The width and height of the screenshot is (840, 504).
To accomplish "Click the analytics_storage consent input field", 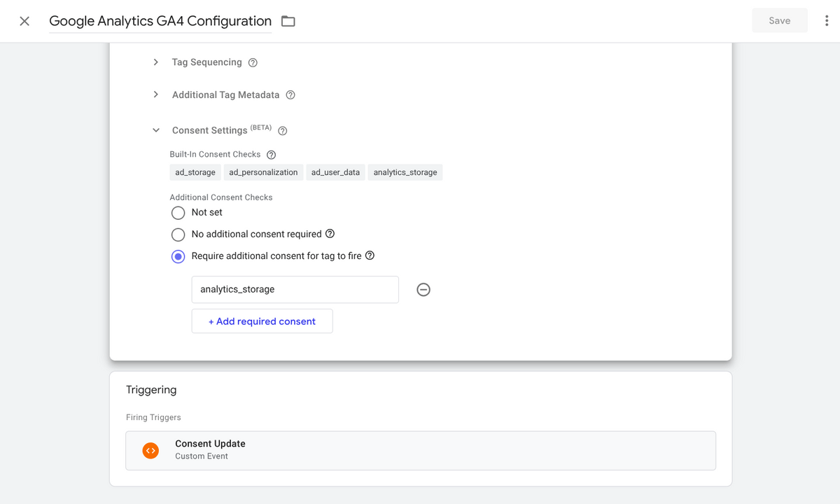I will click(295, 289).
